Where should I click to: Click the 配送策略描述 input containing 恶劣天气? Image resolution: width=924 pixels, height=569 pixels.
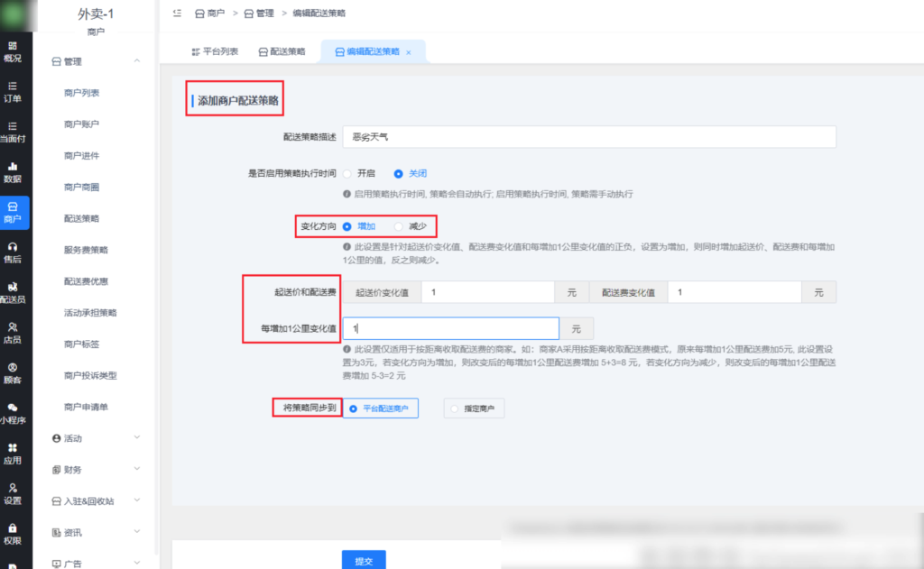click(x=587, y=137)
